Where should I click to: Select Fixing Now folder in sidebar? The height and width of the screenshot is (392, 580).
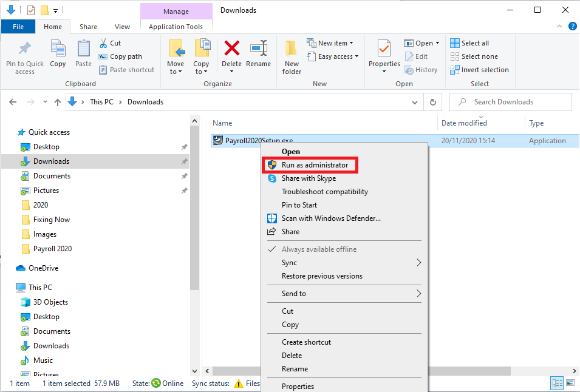[52, 220]
